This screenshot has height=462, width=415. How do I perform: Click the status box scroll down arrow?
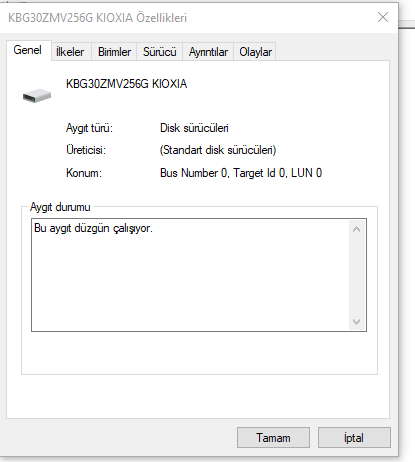coord(356,322)
